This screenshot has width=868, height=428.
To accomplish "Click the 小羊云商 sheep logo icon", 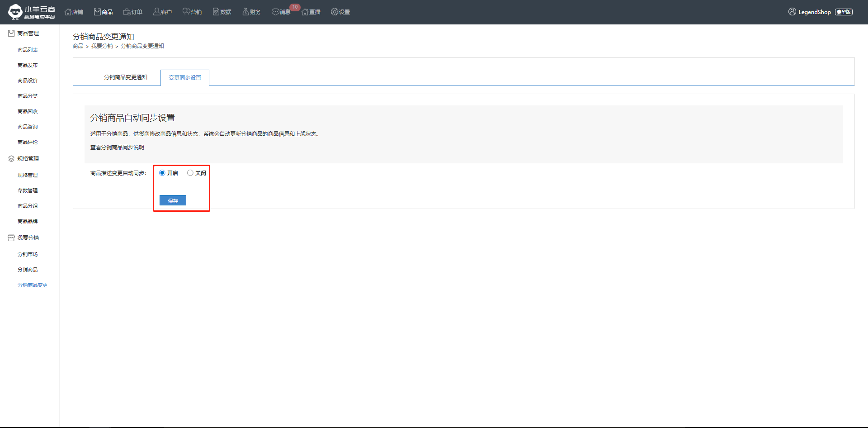I will 15,12.
